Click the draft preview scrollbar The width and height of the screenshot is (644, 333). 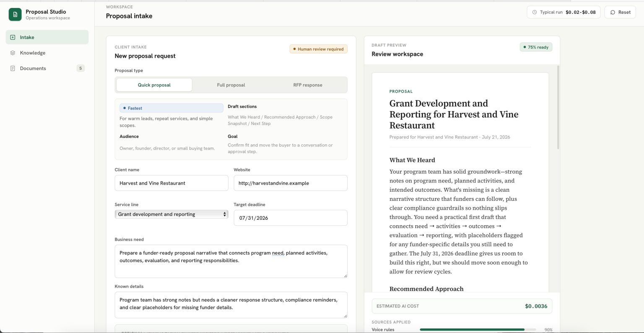(558, 107)
